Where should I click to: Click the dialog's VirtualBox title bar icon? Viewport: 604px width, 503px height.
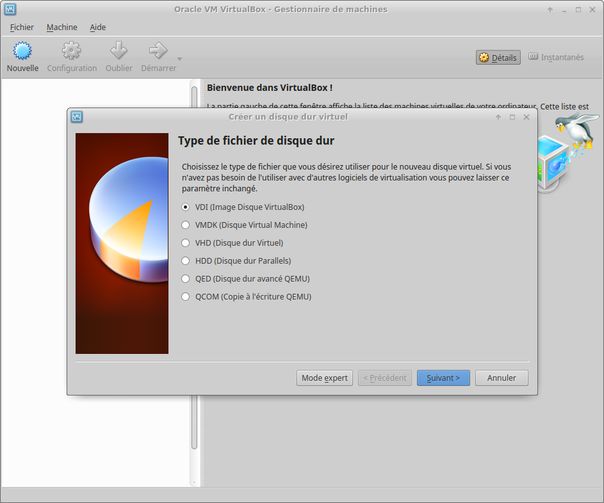[77, 117]
